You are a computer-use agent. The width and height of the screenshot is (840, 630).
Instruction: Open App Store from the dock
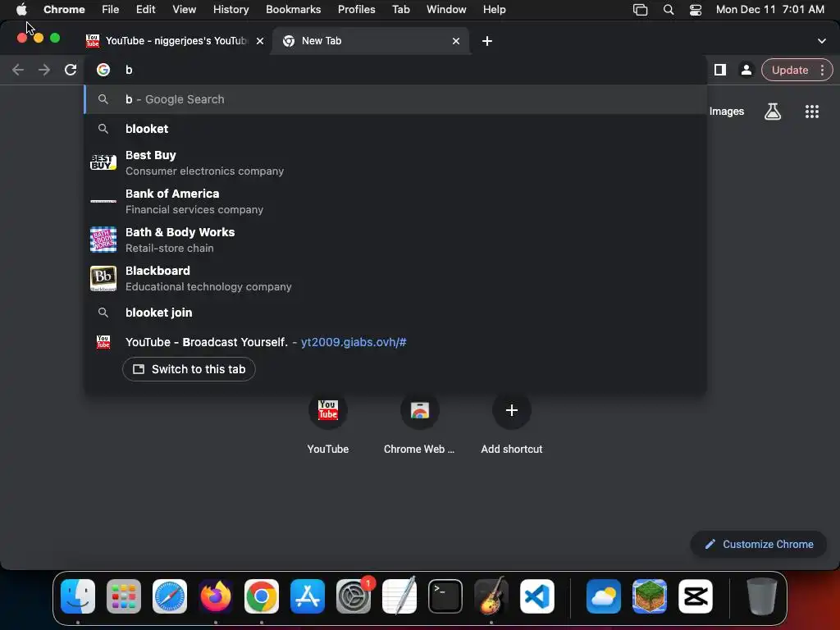(x=308, y=596)
